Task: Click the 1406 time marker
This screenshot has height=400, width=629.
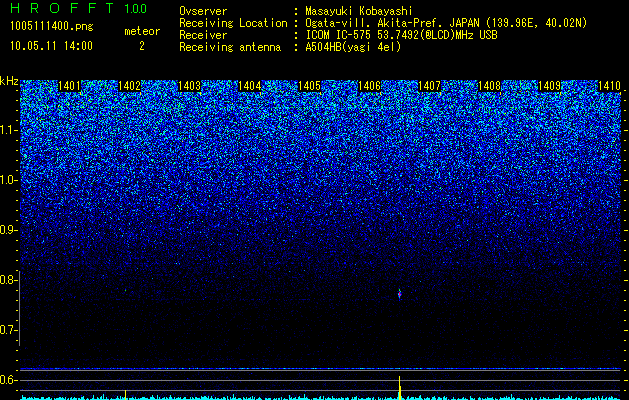Action: pyautogui.click(x=369, y=86)
